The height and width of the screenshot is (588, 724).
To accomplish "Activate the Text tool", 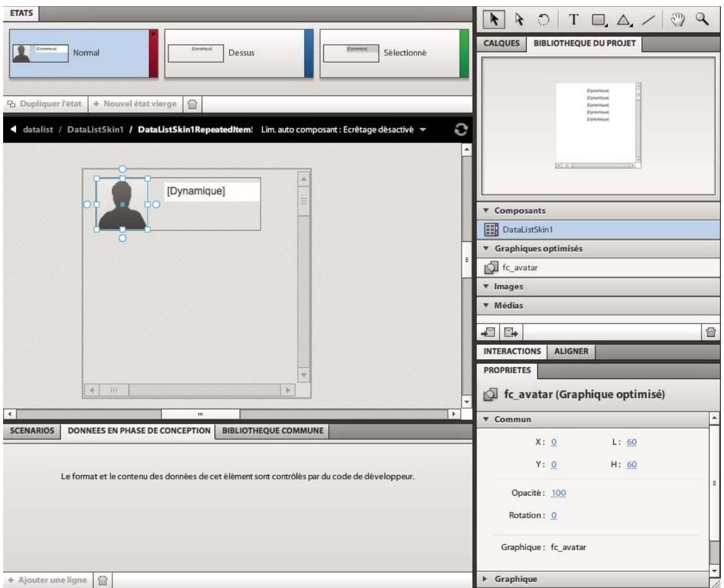I will click(573, 19).
